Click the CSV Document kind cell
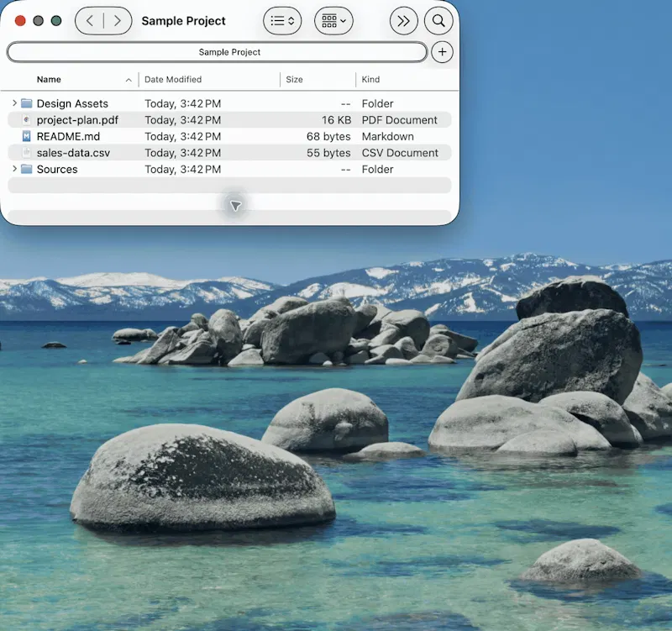This screenshot has width=672, height=631. click(x=400, y=153)
